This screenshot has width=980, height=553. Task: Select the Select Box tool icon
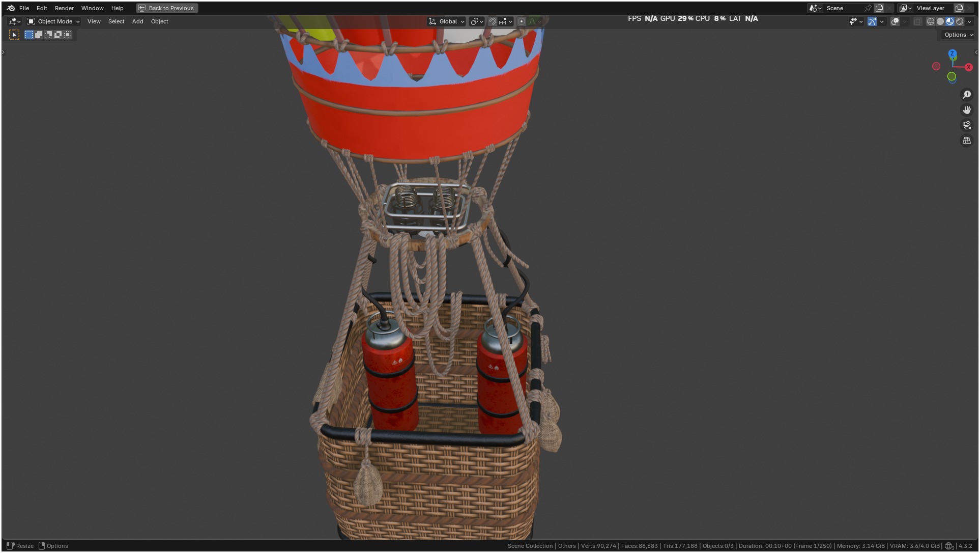pyautogui.click(x=14, y=35)
